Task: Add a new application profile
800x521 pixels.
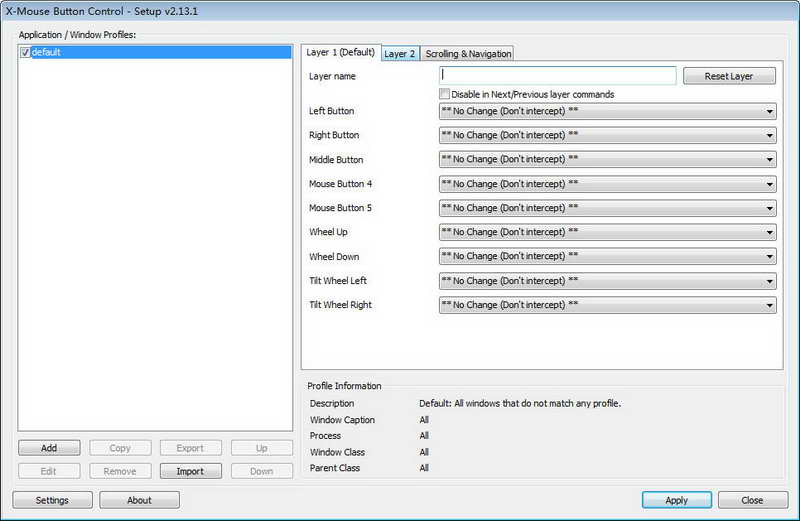Action: point(49,448)
